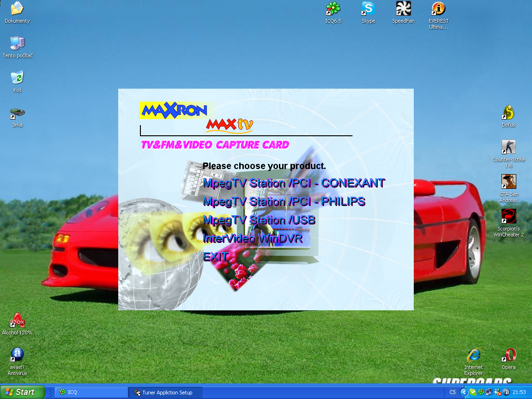Open the Dokumenty desktop folder icon
This screenshot has width=532, height=399.
click(x=17, y=12)
